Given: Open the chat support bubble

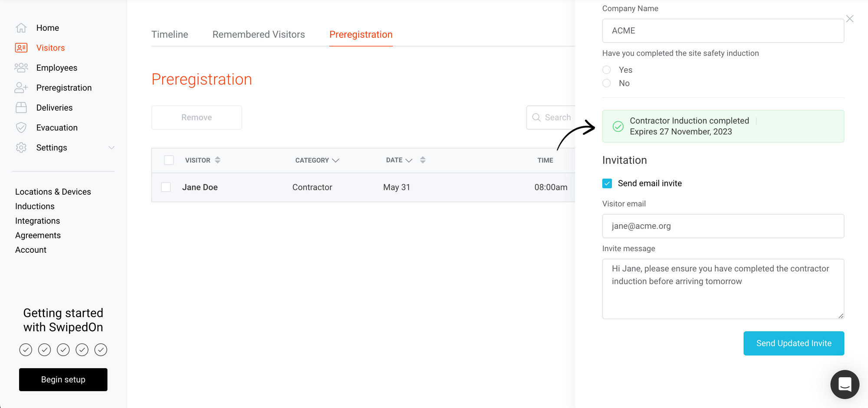Looking at the screenshot, I should (844, 384).
